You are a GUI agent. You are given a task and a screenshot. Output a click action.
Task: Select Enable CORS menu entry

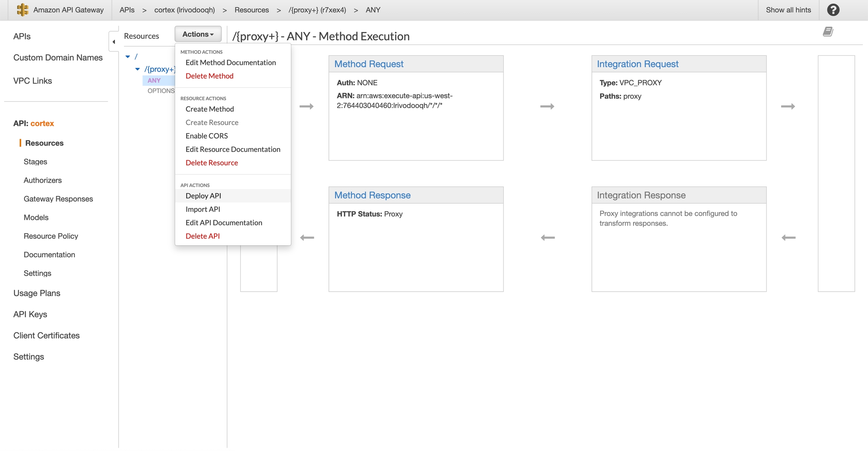click(x=206, y=136)
